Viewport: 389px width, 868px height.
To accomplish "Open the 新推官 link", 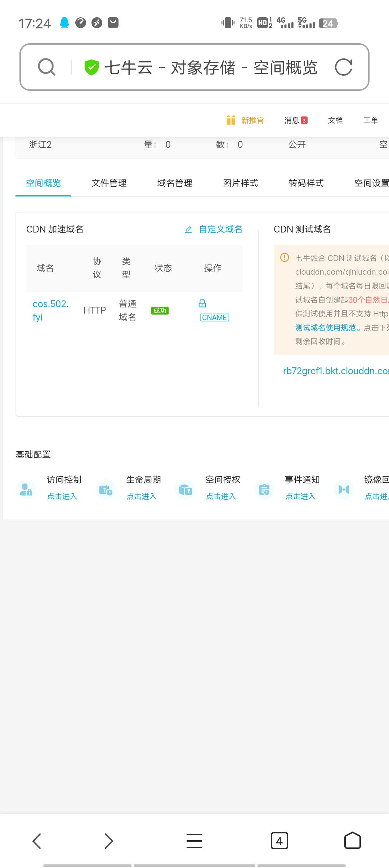I will [x=252, y=120].
